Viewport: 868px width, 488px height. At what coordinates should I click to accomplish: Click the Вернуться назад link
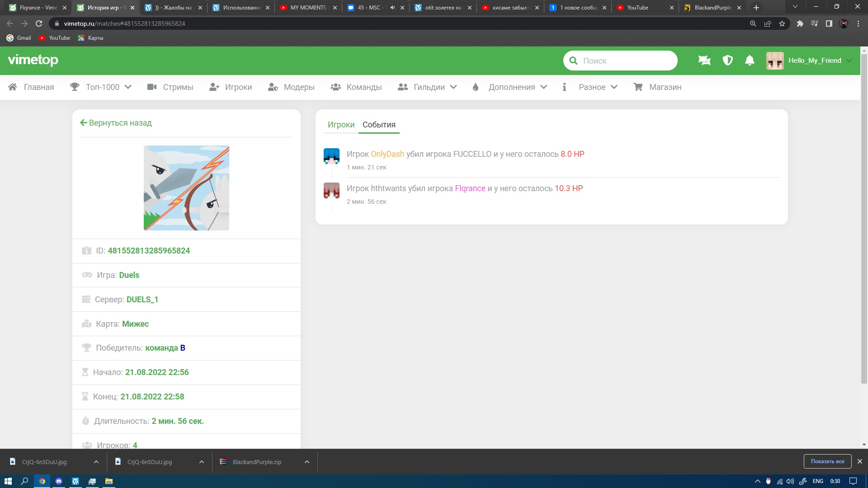click(116, 123)
